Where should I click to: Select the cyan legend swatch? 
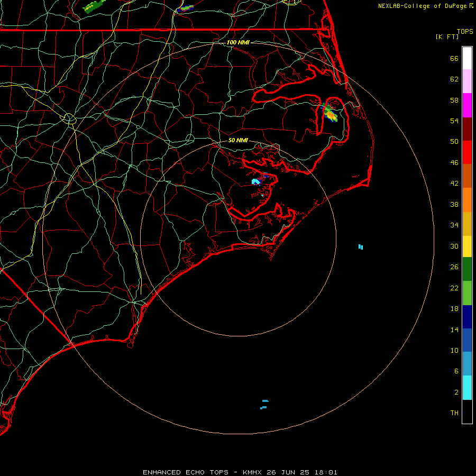pos(467,388)
